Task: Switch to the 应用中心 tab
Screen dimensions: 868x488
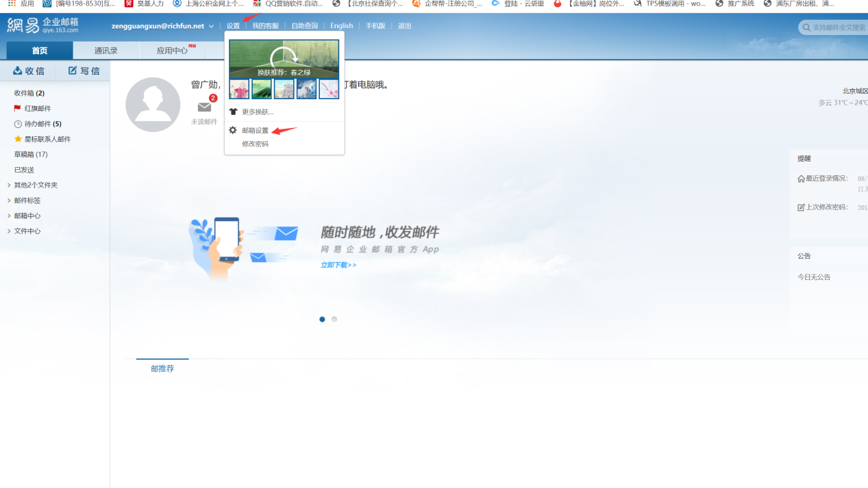Action: coord(172,51)
